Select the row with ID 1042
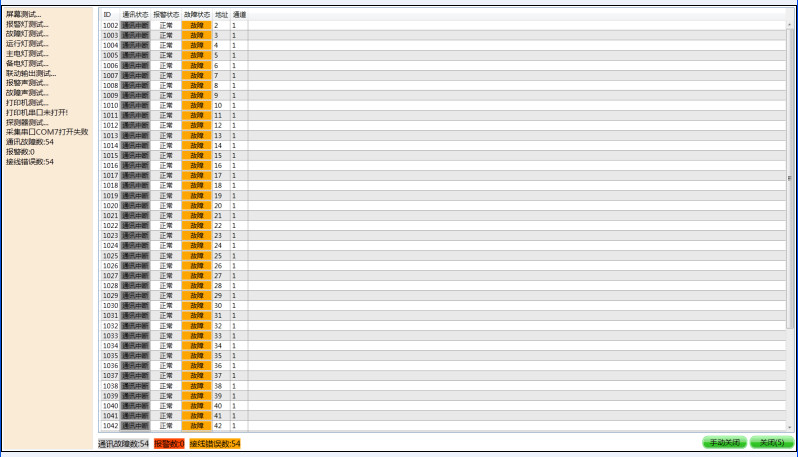 [x=110, y=426]
